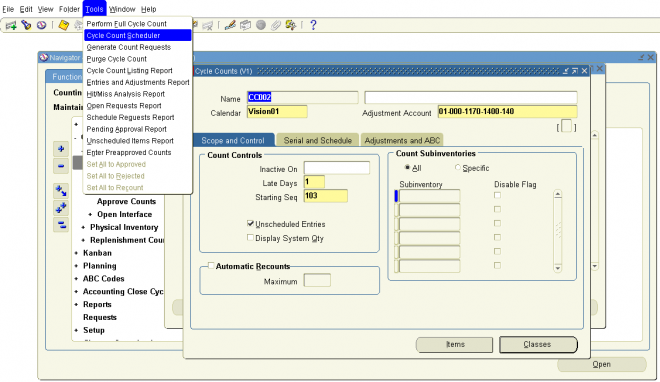Screen dimensions: 660x382
Task: Click the Navigator Collapse All button
Action: pos(61,225)
